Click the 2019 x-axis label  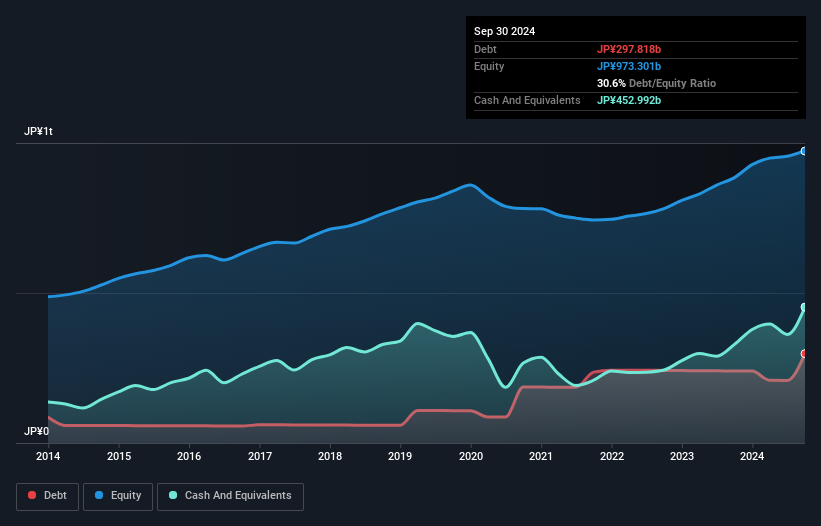pyautogui.click(x=400, y=457)
